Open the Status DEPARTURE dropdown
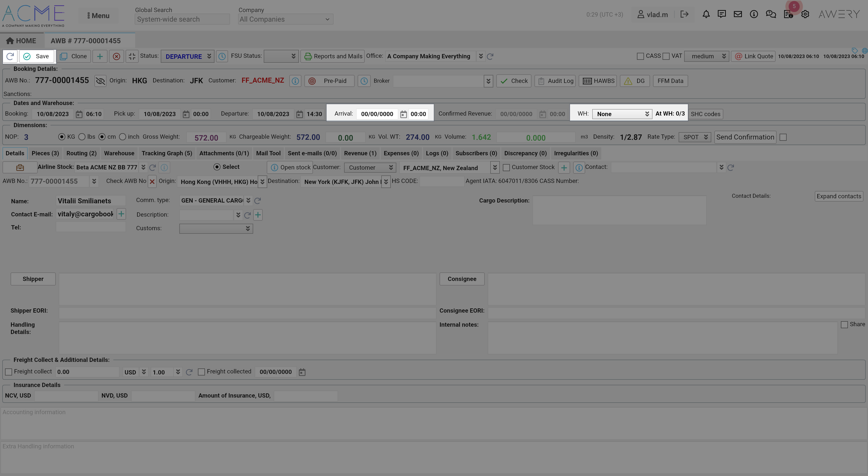868x476 pixels. click(x=187, y=56)
